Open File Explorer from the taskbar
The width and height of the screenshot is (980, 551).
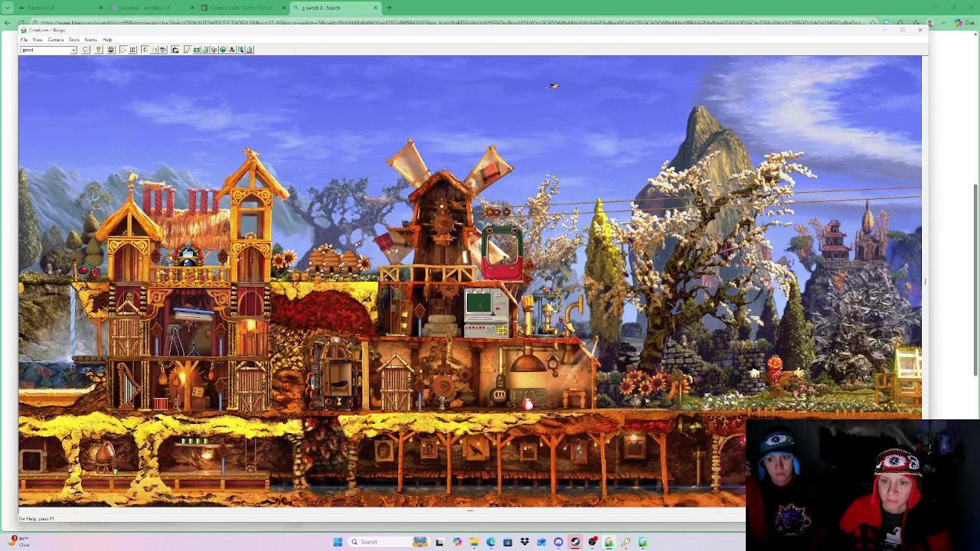[474, 542]
